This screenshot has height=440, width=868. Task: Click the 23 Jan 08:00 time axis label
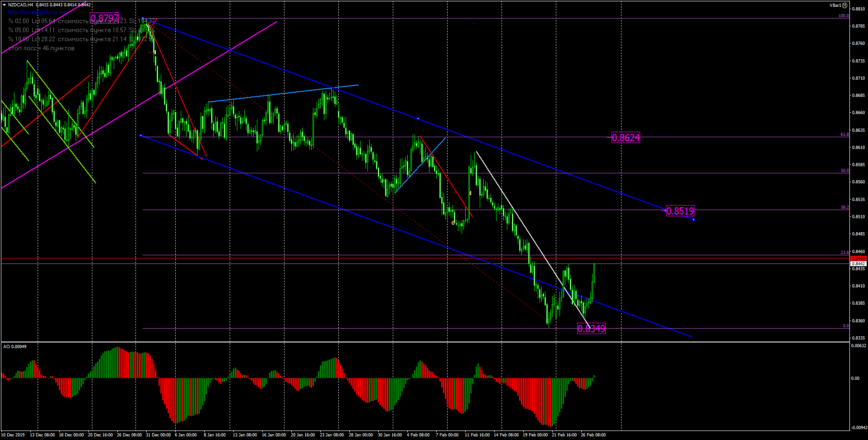coord(332,435)
